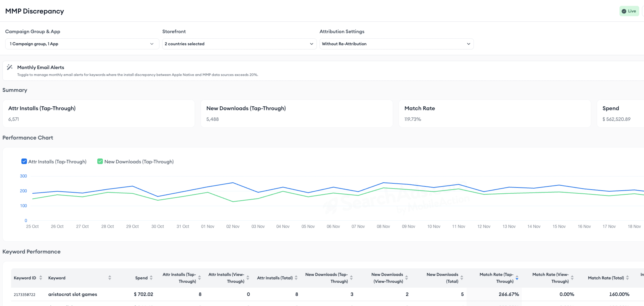Click the magic wand alerts icon

[9, 67]
